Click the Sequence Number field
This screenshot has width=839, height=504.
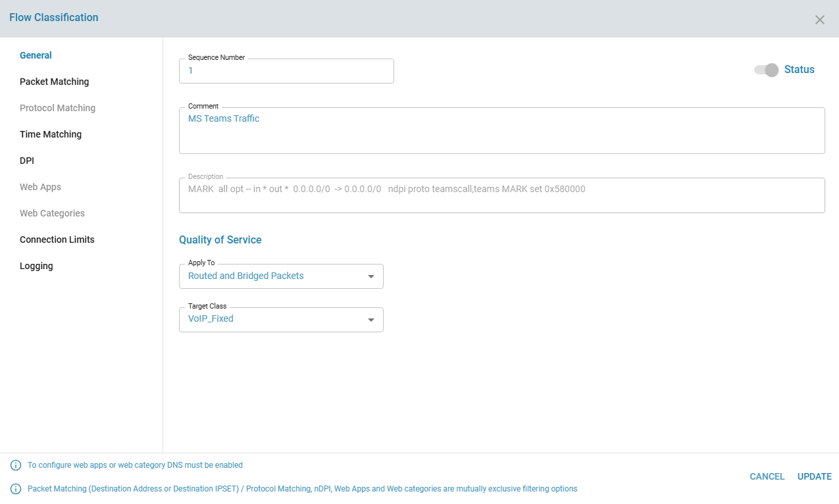286,70
